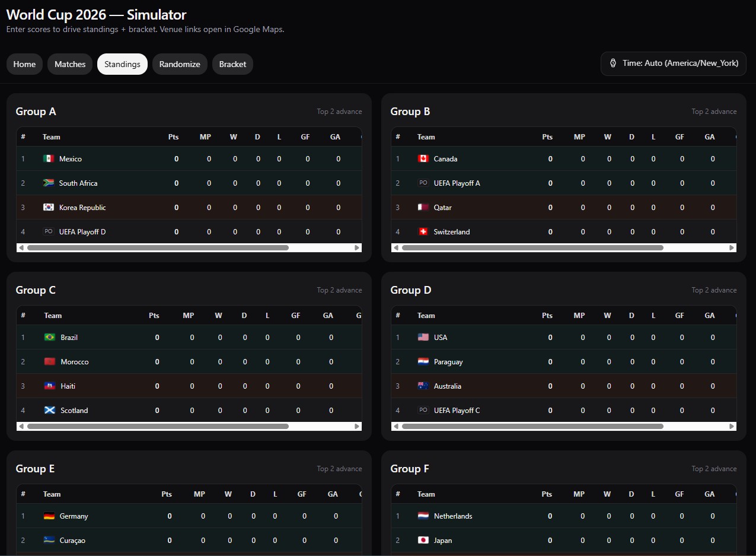Click the right scroll arrow in Group A table
Viewport: 756px width, 556px height.
point(357,247)
